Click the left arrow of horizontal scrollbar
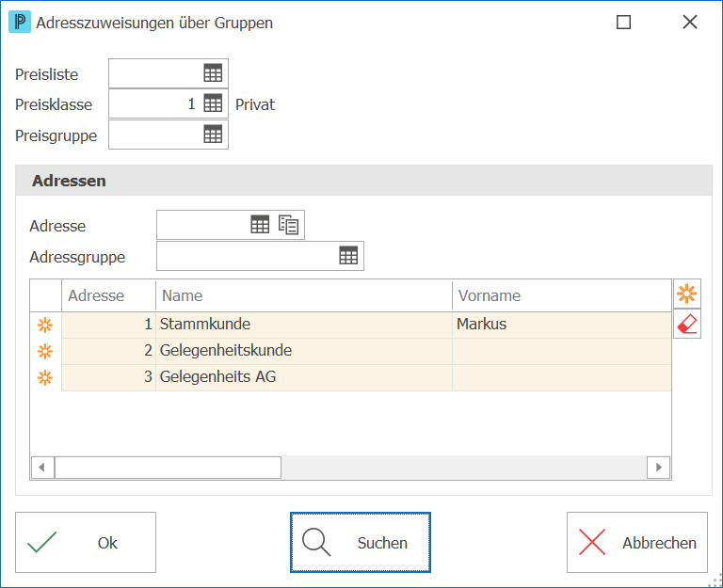Viewport: 723px width, 588px height. click(42, 468)
